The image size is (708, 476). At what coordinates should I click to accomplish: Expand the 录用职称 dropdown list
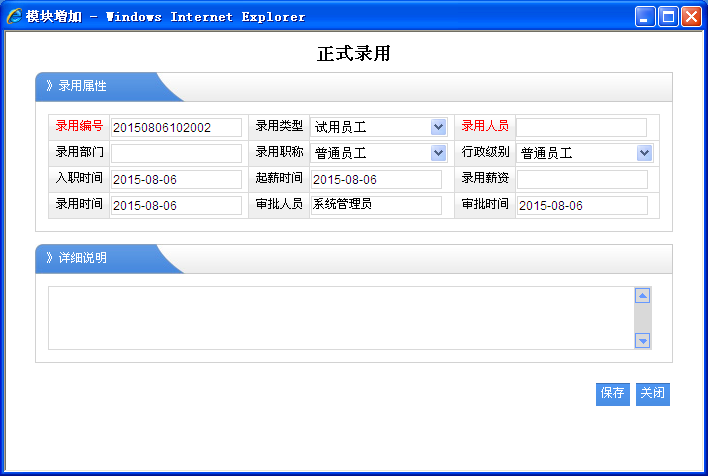tap(378, 153)
